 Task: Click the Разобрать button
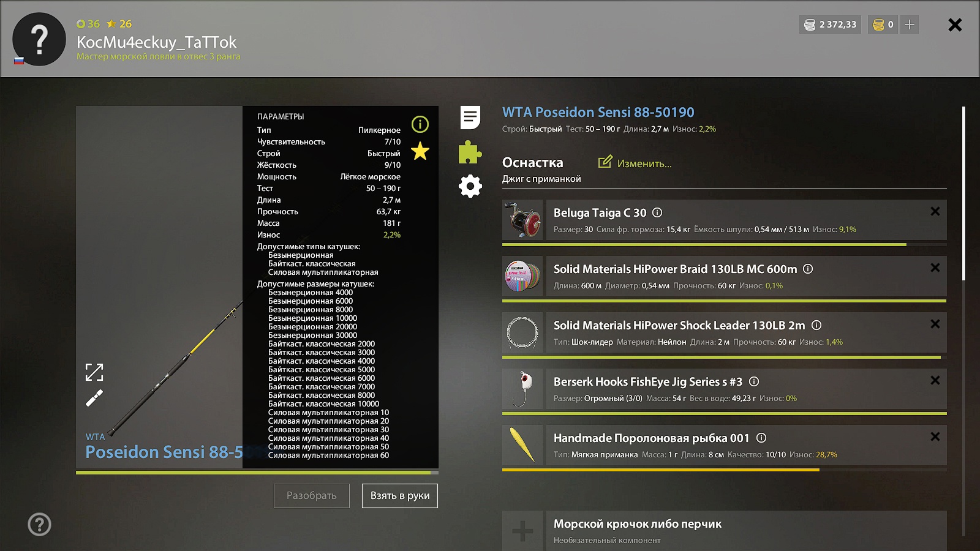coord(312,496)
